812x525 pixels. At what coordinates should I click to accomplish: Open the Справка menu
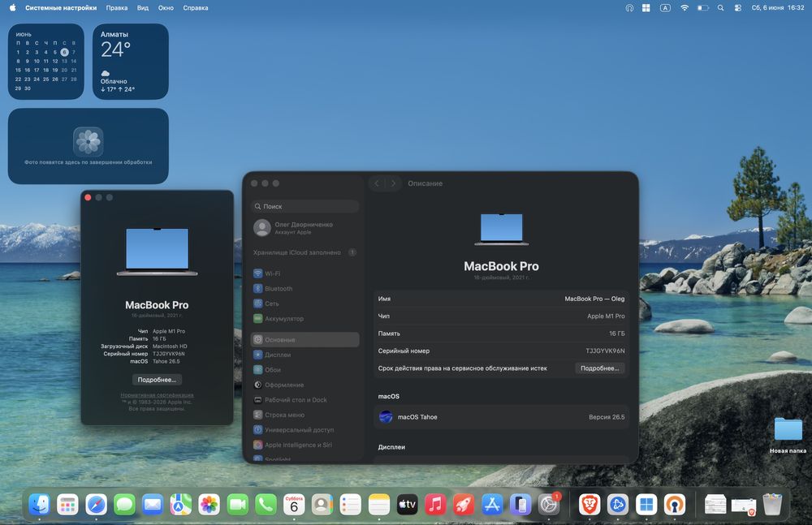(195, 8)
